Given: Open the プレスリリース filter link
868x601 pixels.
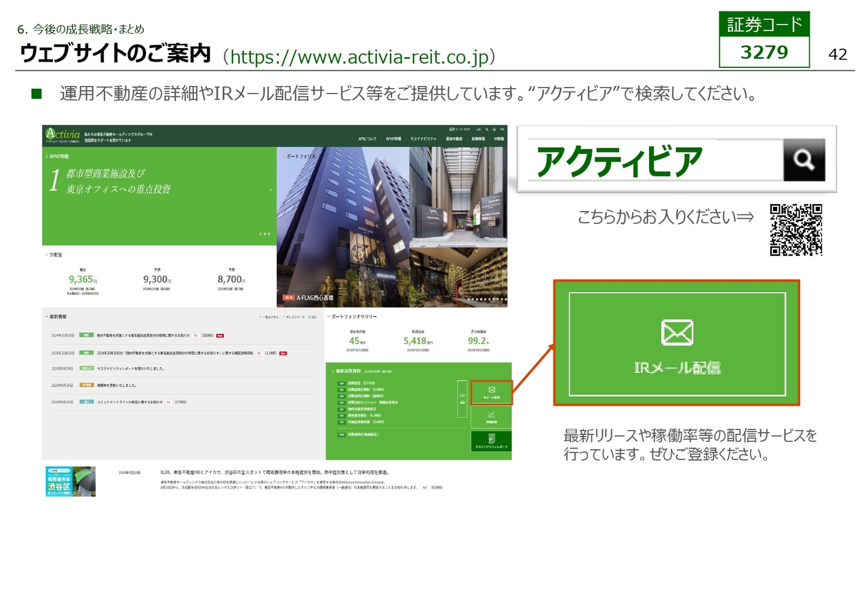Looking at the screenshot, I should pyautogui.click(x=294, y=317).
